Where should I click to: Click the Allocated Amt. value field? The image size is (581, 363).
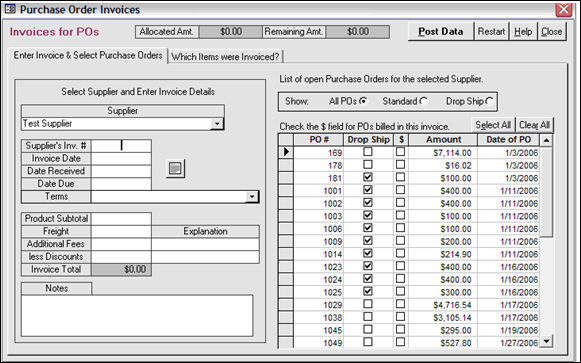click(x=230, y=32)
